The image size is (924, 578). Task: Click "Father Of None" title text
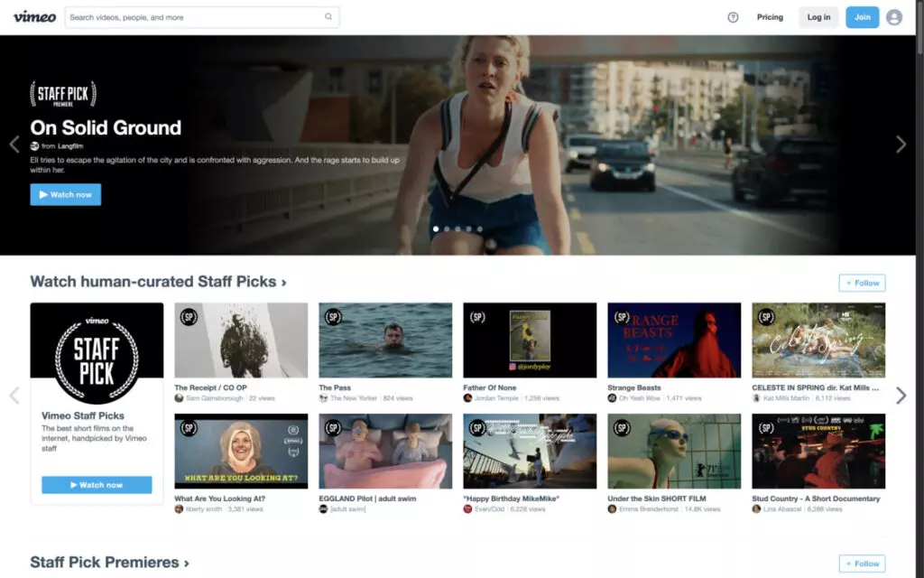tap(489, 388)
